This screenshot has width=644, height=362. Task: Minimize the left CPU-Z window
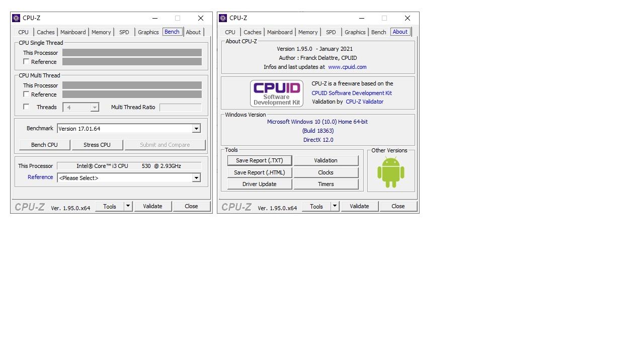155,18
